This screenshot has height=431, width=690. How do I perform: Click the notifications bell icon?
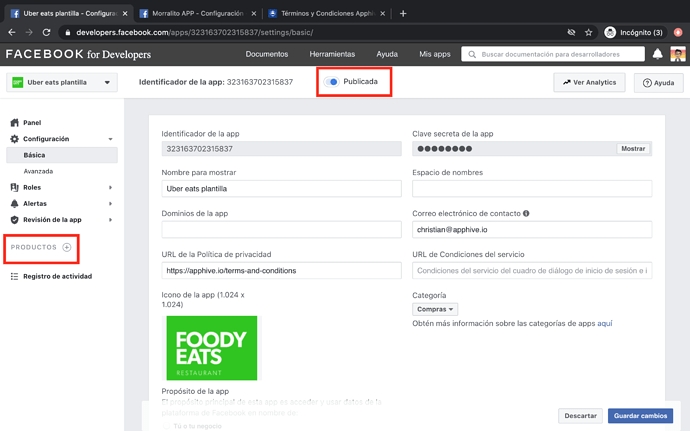point(658,54)
